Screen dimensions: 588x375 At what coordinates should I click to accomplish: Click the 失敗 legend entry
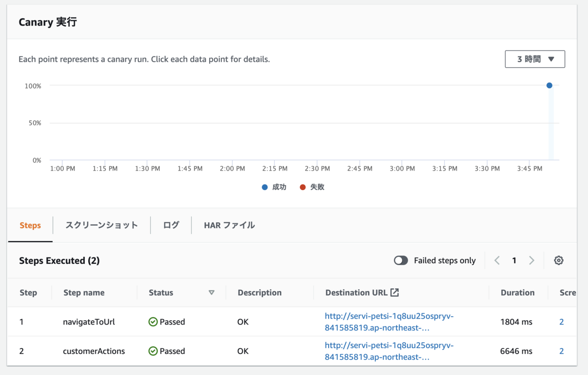[312, 187]
